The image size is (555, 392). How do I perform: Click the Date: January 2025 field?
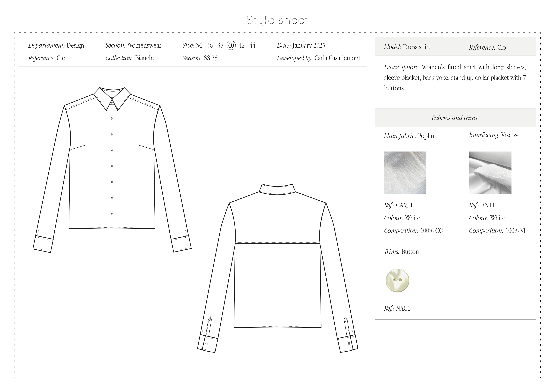point(301,45)
